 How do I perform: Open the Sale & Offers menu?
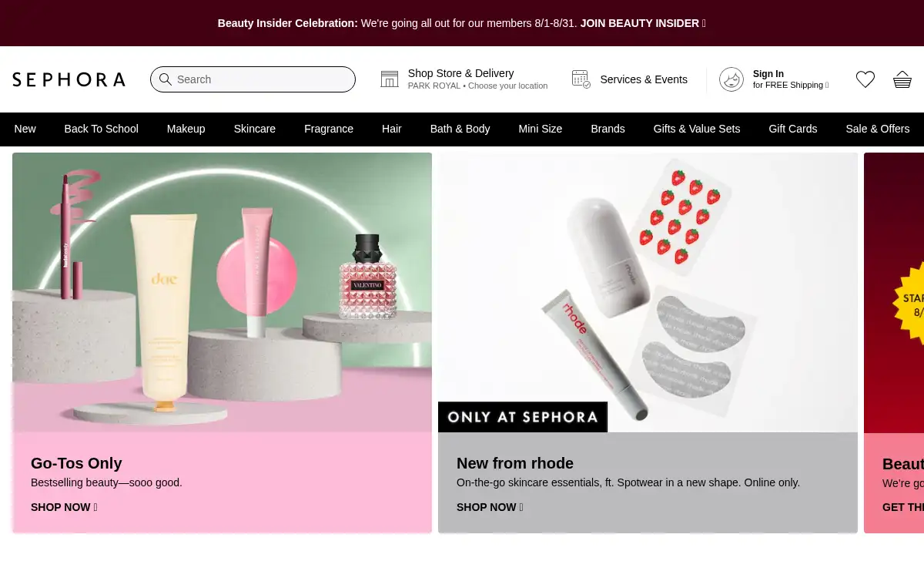(878, 129)
